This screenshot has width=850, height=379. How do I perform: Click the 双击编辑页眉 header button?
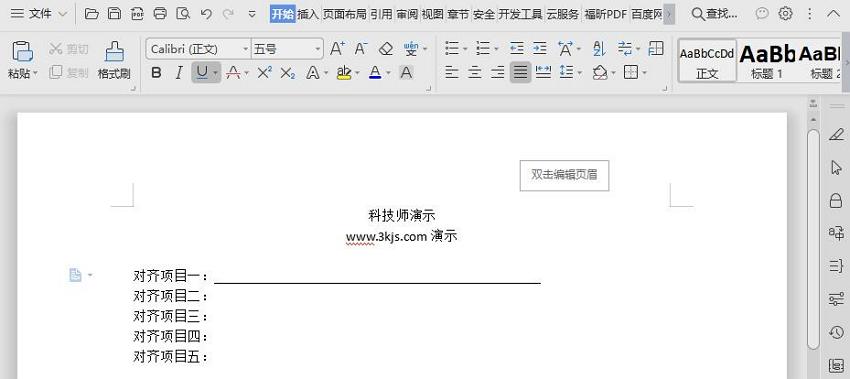[564, 175]
